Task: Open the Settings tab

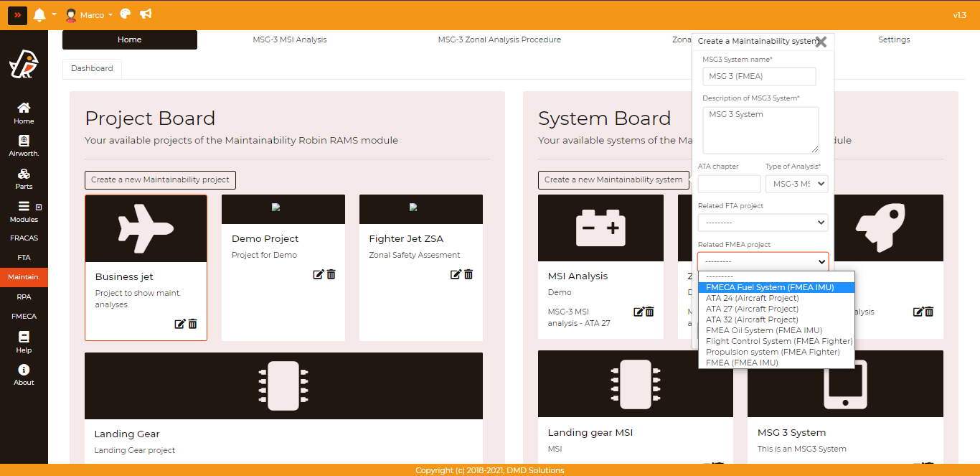Action: [894, 39]
